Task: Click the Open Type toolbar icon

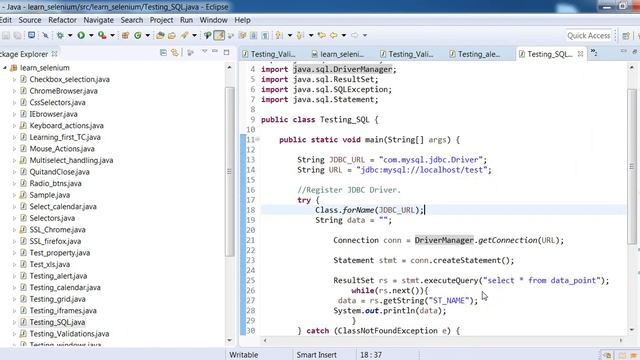Action: tap(160, 36)
